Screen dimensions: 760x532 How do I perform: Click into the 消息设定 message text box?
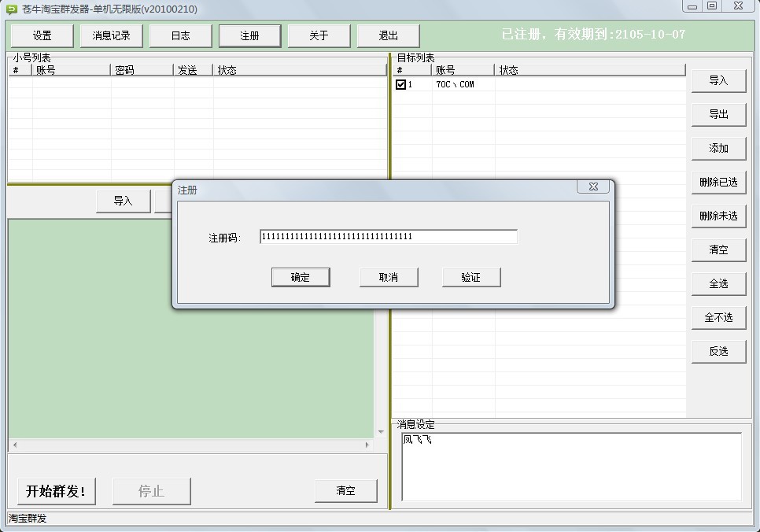click(x=571, y=467)
